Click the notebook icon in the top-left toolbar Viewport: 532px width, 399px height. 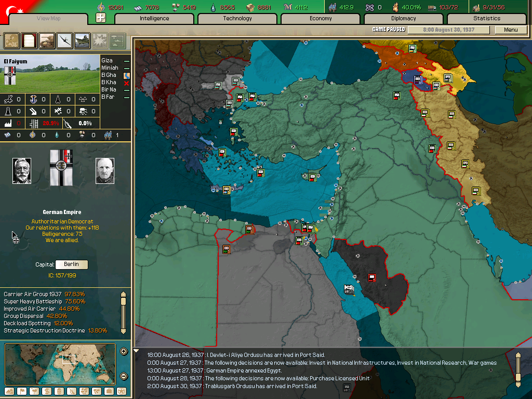point(30,40)
